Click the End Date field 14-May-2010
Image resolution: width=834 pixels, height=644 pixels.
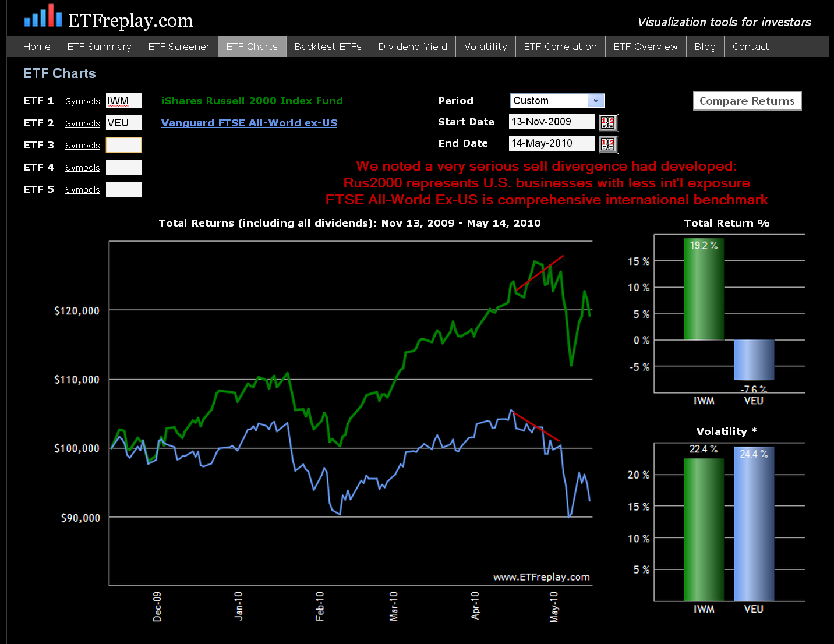tap(552, 143)
